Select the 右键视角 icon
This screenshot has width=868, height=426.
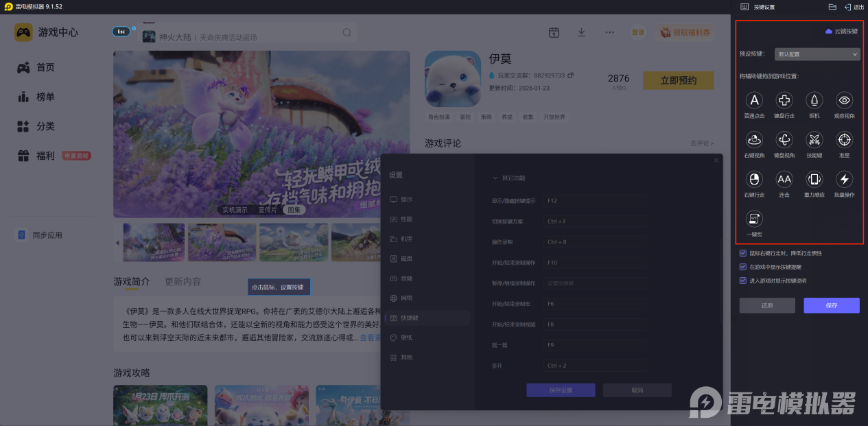click(x=754, y=140)
